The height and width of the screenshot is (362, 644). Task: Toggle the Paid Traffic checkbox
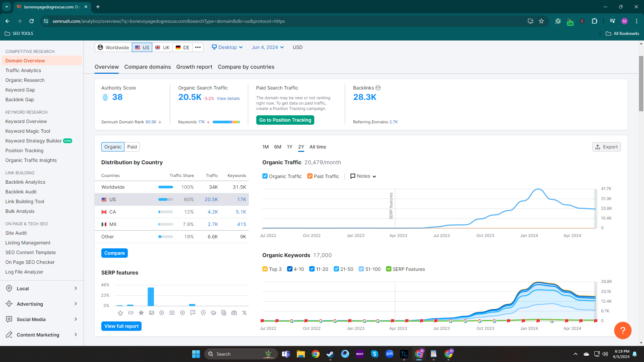[310, 176]
